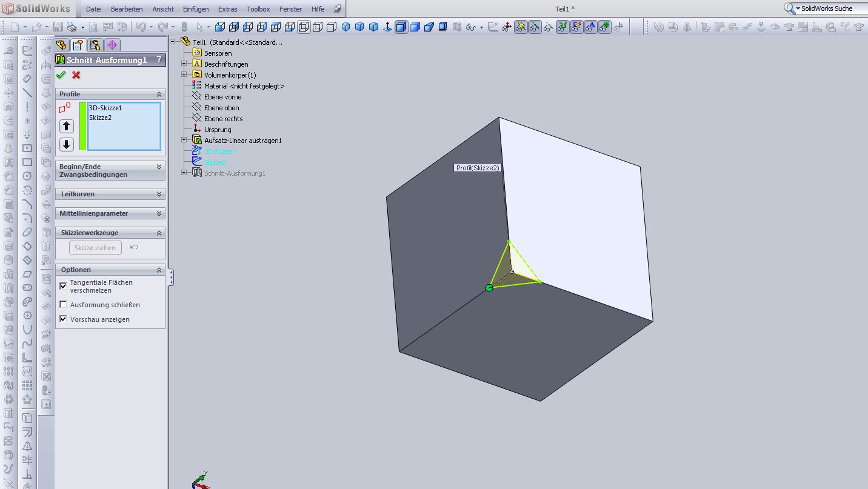868x489 pixels.
Task: Collapse the Profile section
Action: tap(159, 95)
